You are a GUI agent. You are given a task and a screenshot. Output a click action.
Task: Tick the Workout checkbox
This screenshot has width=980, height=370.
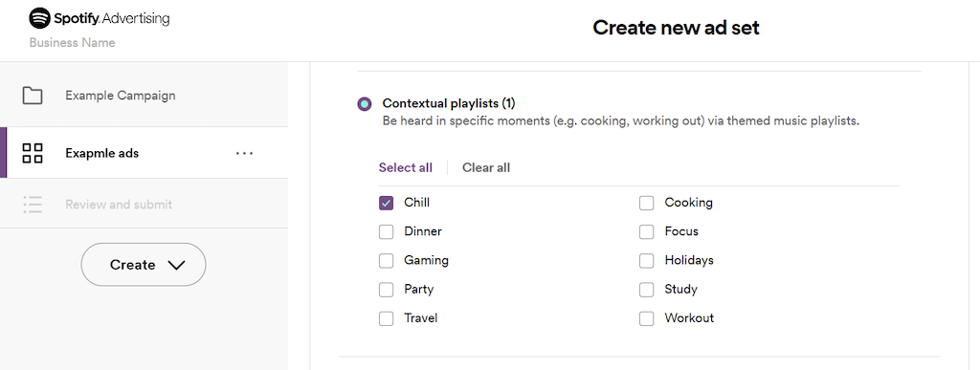[646, 318]
